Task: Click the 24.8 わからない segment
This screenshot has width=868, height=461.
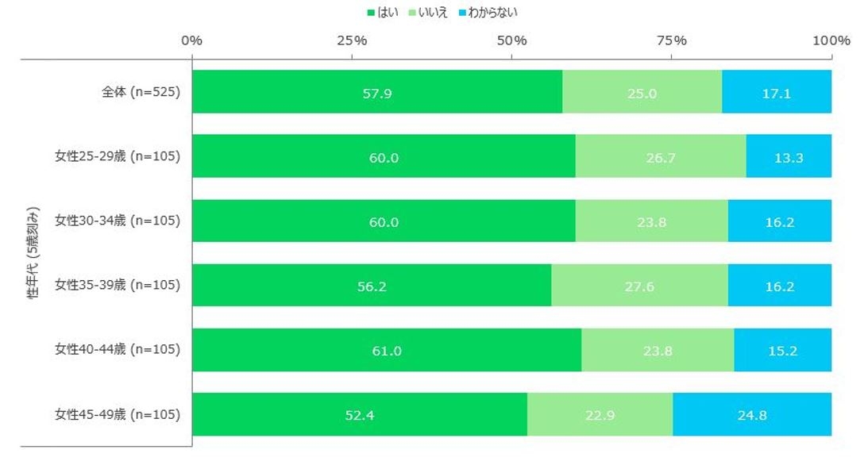Action: (x=752, y=414)
